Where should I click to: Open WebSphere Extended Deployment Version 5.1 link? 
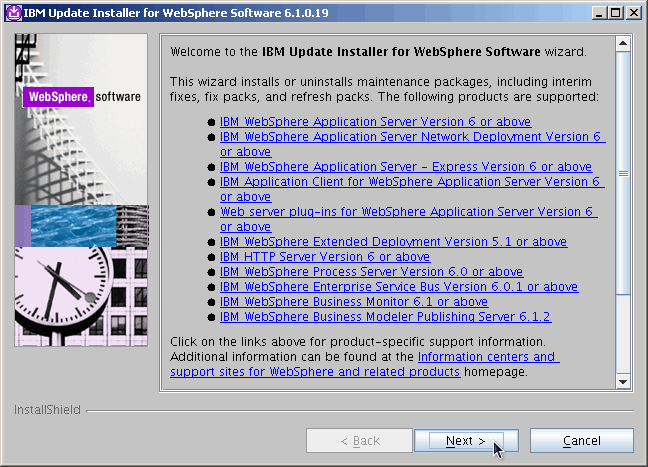(x=393, y=242)
